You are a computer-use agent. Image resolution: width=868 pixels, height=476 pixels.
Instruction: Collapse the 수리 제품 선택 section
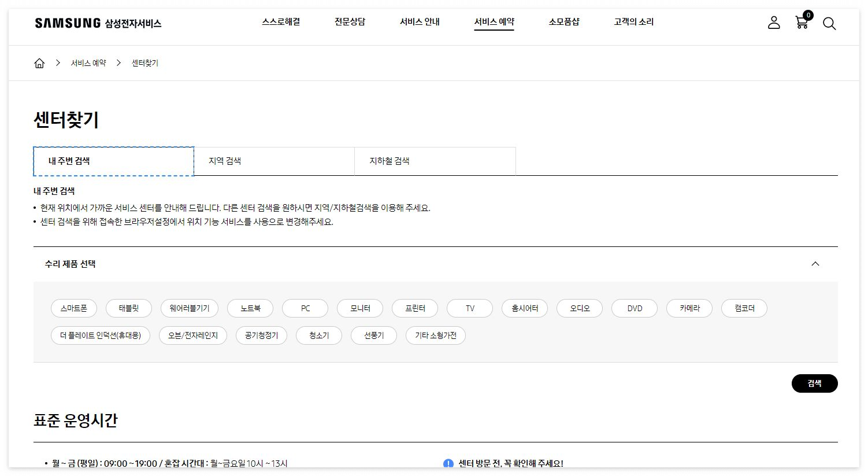[x=815, y=264]
